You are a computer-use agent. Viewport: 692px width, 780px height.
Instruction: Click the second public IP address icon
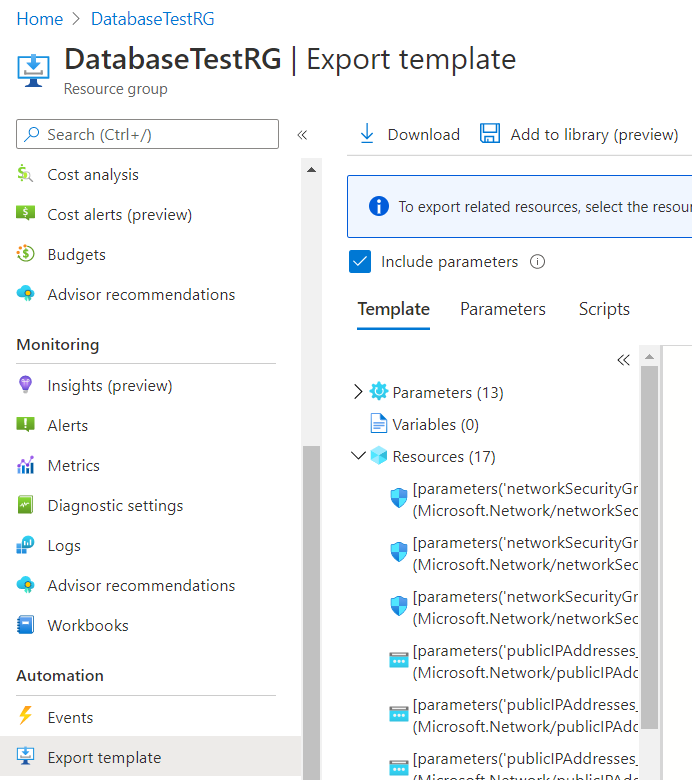pos(398,714)
